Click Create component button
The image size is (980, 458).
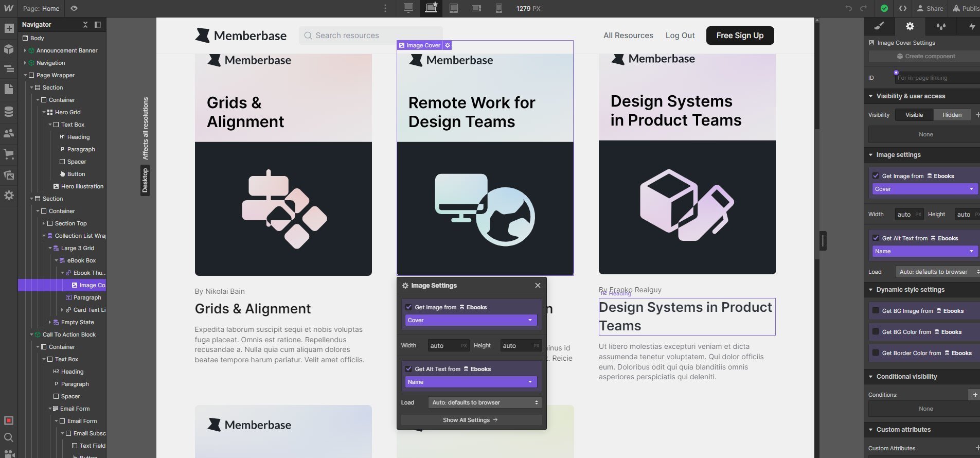(x=925, y=56)
